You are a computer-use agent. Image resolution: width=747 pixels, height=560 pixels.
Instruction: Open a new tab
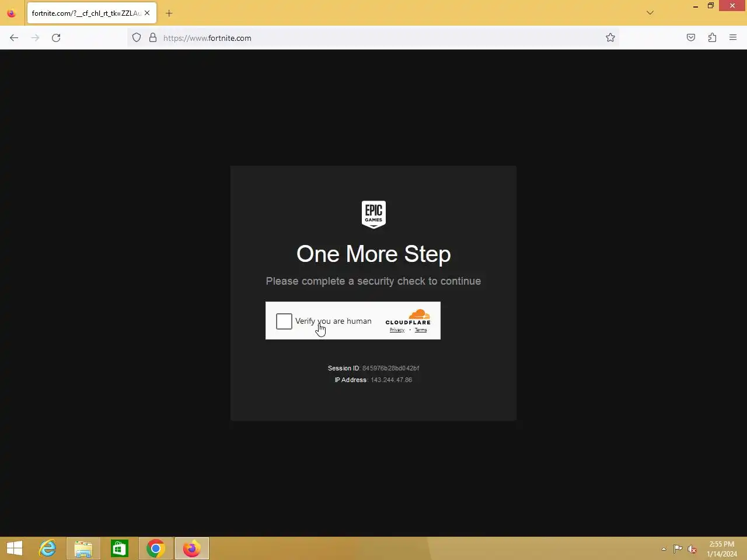(169, 13)
